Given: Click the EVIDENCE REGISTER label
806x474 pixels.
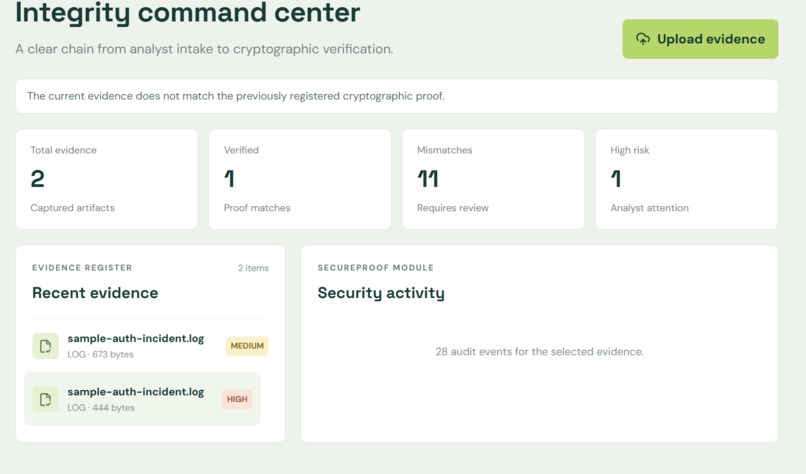Looking at the screenshot, I should click(82, 268).
